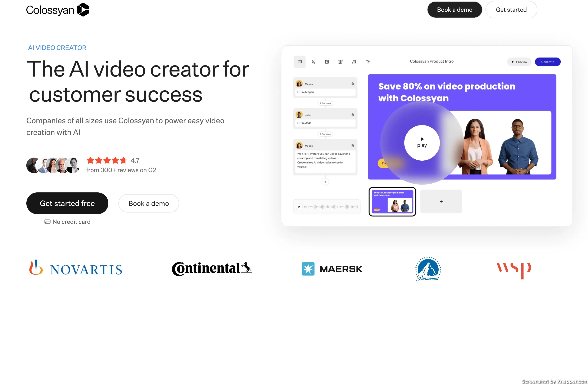Screen dimensions: 588x384
Task: Click the outlined Book a demo button in the hero
Action: point(149,203)
